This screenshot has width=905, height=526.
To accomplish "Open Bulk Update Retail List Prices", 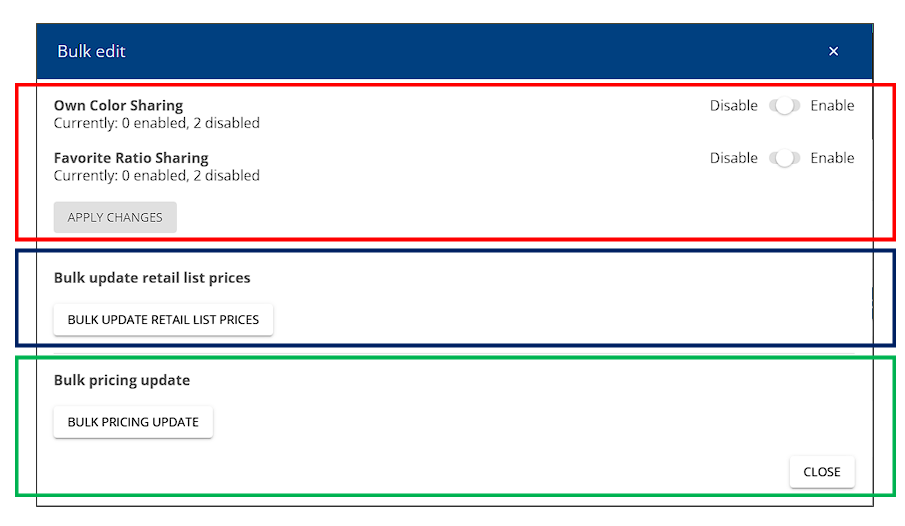I will (x=163, y=319).
